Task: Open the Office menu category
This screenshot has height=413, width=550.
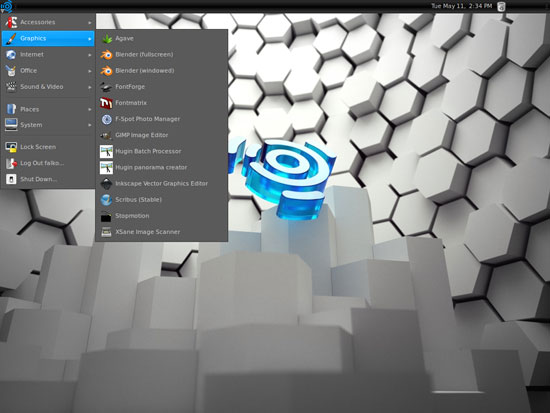Action: (48, 71)
